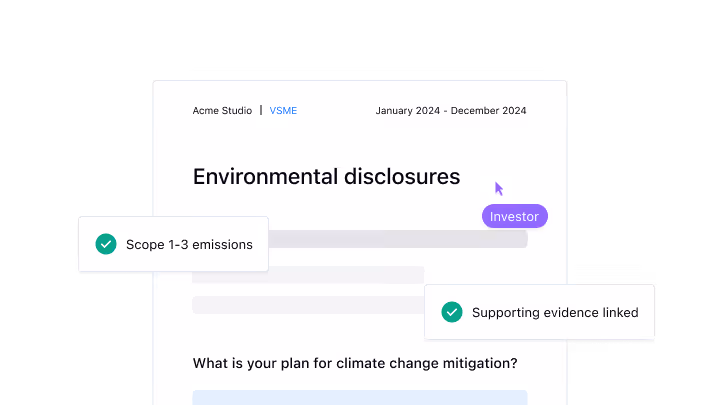Viewport: 720px width, 405px height.
Task: Click the January 2024 - December 2024 date range
Action: pos(451,111)
